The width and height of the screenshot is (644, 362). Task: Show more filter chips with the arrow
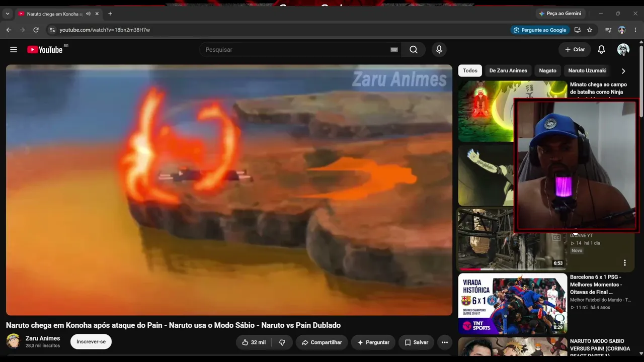623,71
